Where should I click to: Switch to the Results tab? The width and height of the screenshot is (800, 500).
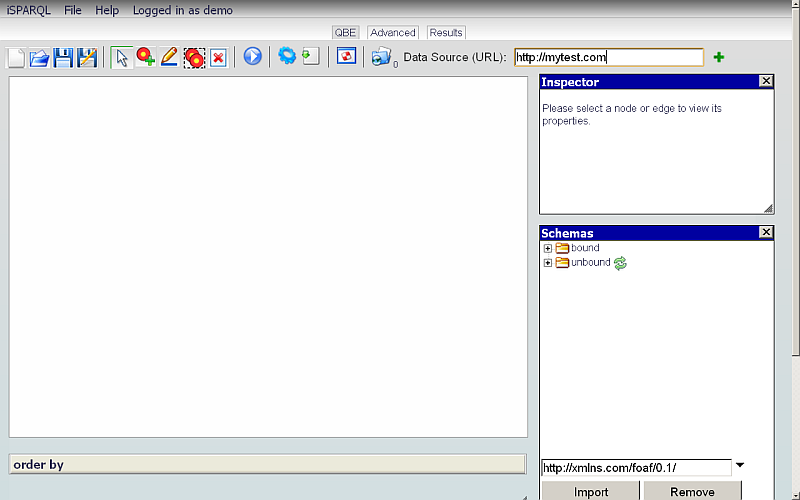click(x=446, y=33)
